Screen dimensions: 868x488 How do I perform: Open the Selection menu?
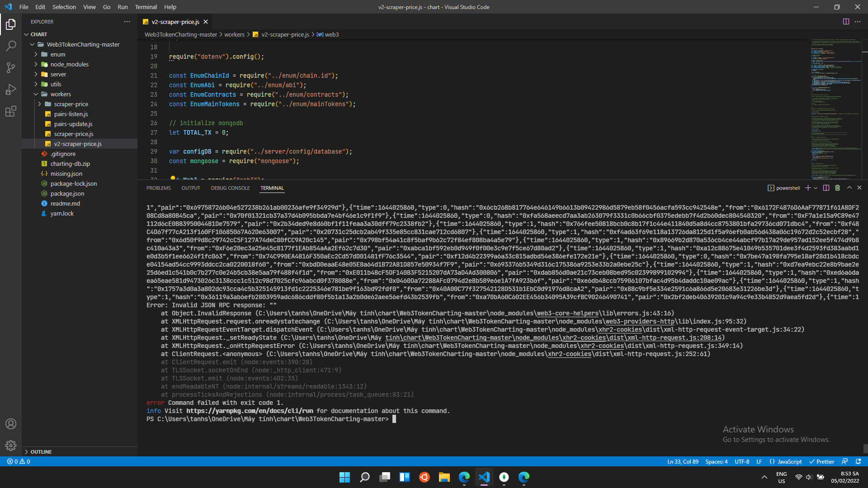pyautogui.click(x=64, y=7)
